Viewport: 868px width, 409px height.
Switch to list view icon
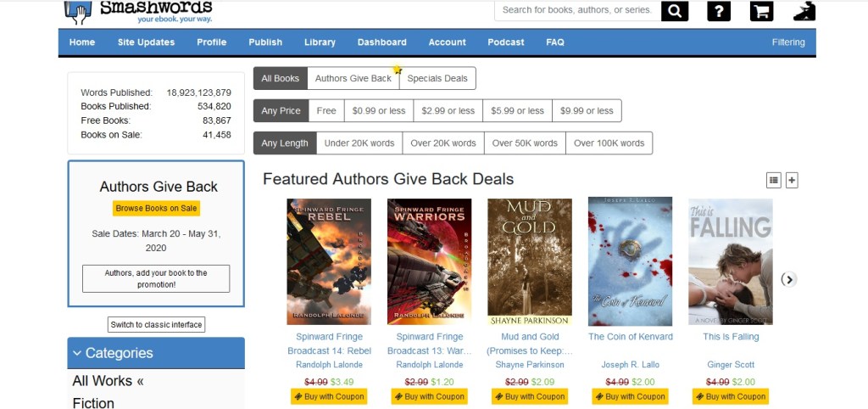point(773,180)
